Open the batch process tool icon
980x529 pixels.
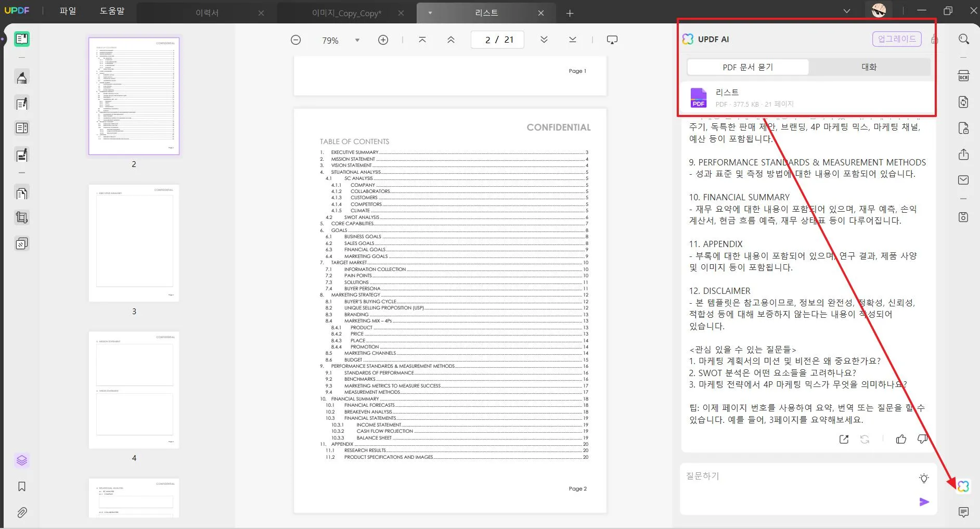22,243
